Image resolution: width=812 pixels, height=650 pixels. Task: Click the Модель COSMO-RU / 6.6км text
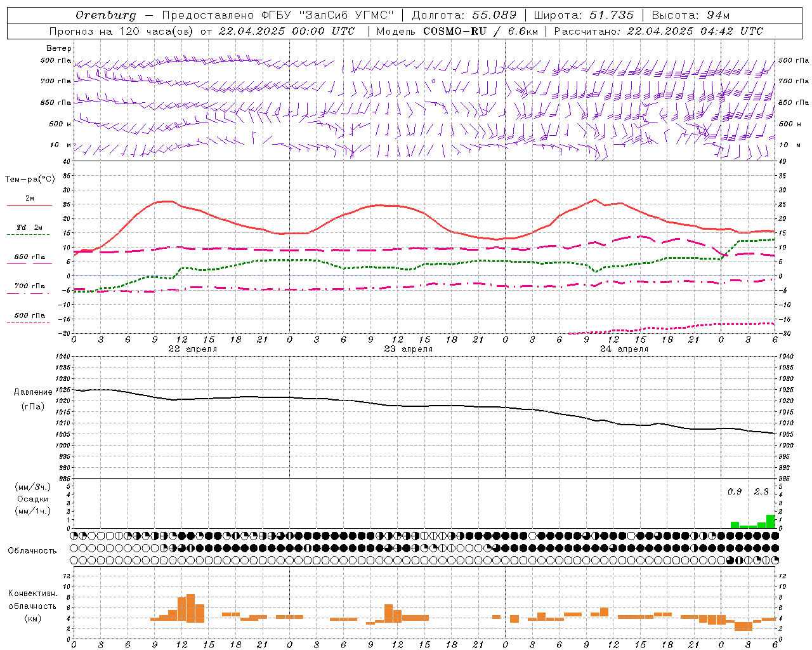click(x=457, y=31)
